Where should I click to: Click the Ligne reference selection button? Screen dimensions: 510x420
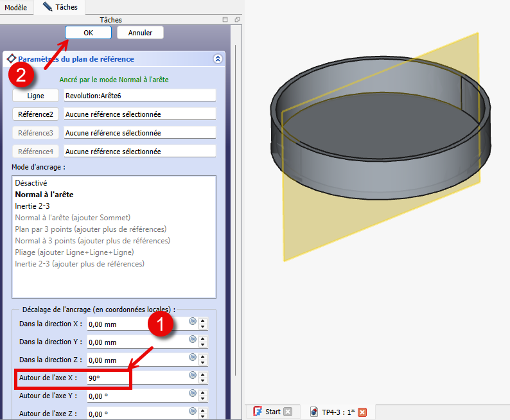point(35,95)
